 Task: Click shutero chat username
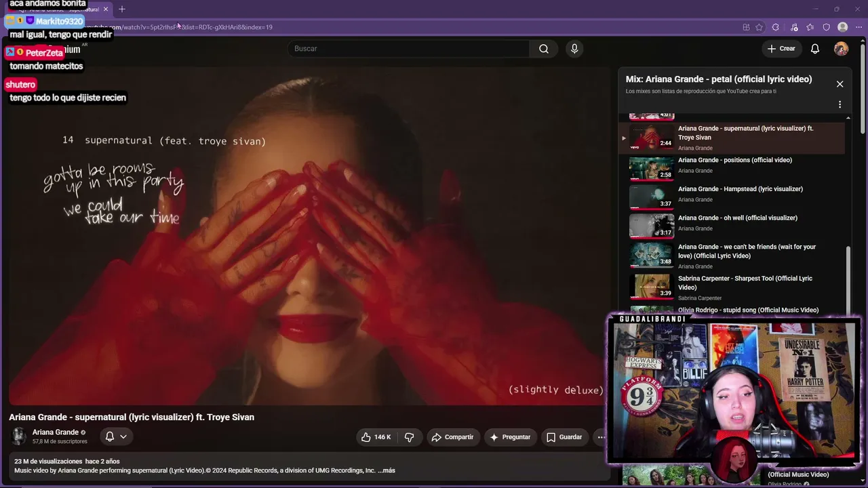[x=20, y=85]
